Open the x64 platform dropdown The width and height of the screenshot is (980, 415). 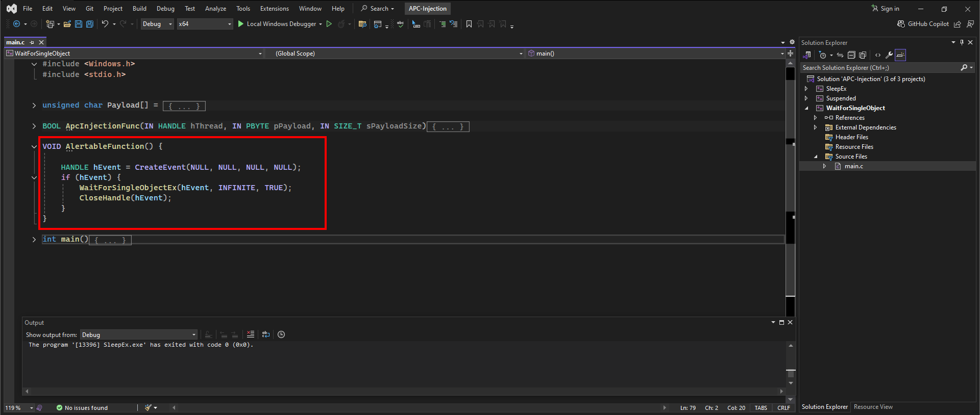pyautogui.click(x=205, y=24)
